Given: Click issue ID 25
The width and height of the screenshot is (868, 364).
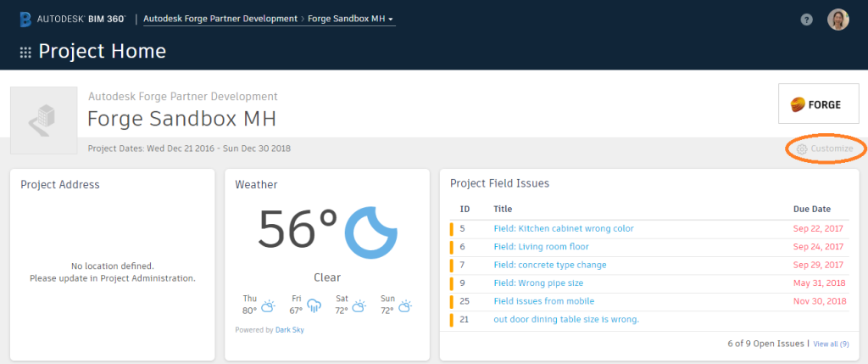Looking at the screenshot, I should (x=465, y=301).
